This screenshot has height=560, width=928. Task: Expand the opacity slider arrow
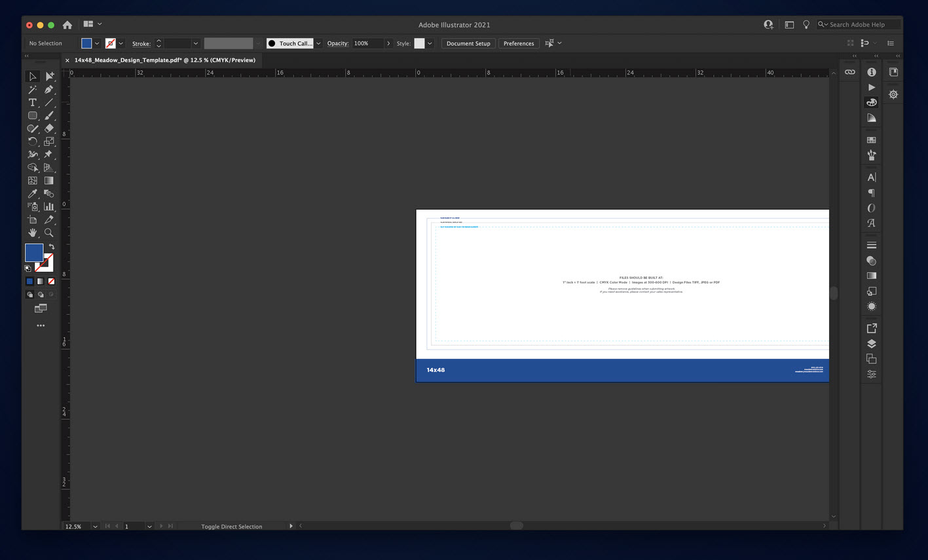point(388,43)
